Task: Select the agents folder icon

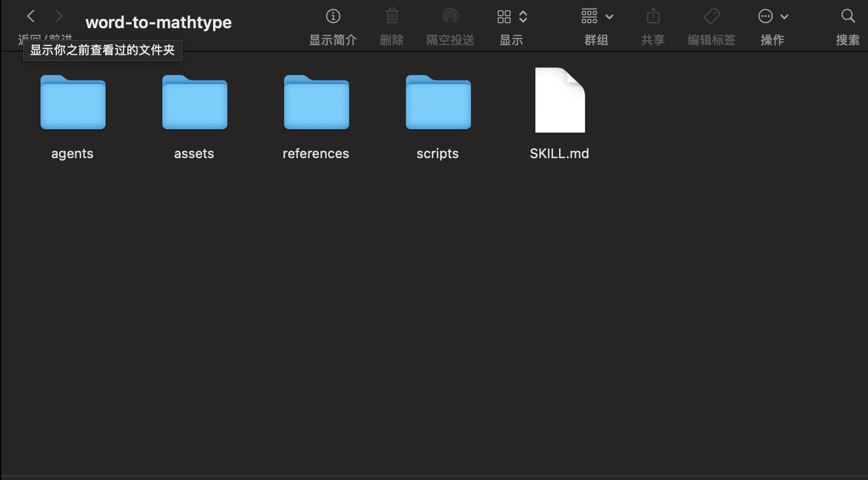Action: pyautogui.click(x=73, y=102)
